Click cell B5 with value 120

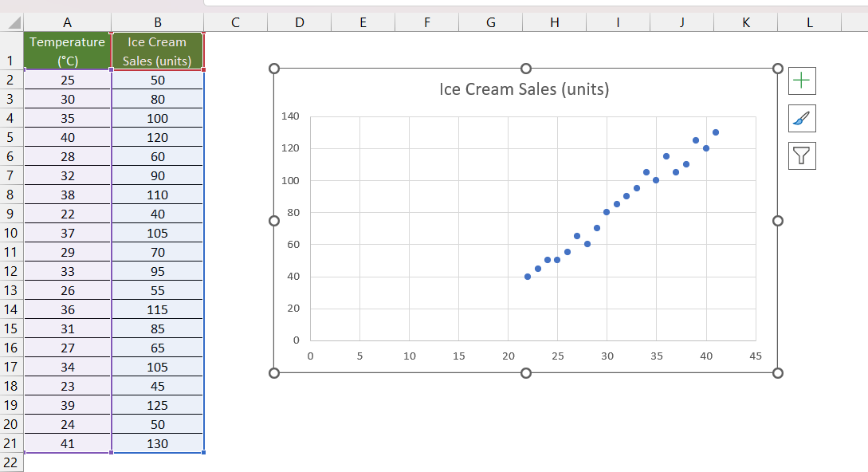tap(158, 137)
